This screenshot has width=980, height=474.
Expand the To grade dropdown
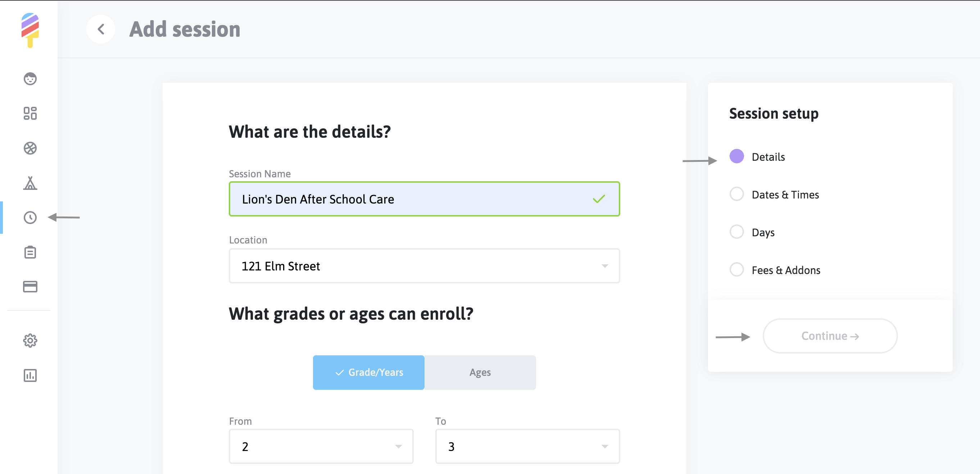(x=527, y=446)
